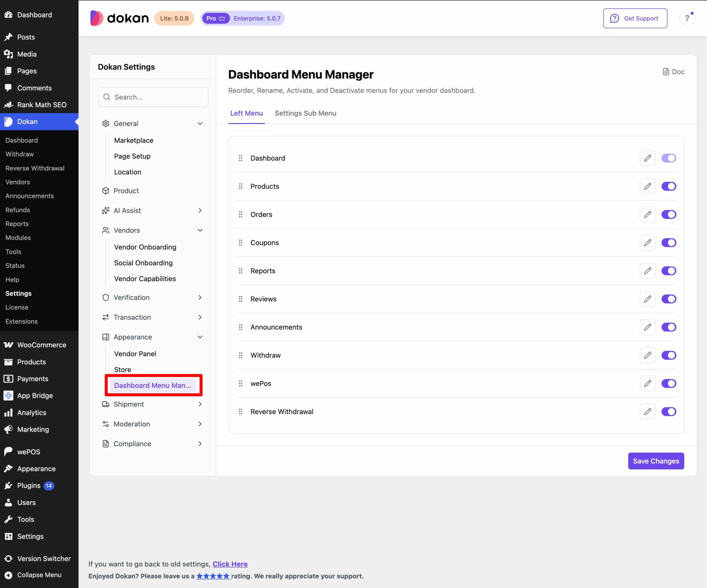
Task: Open Vendor Panel appearance settings
Action: pyautogui.click(x=135, y=354)
